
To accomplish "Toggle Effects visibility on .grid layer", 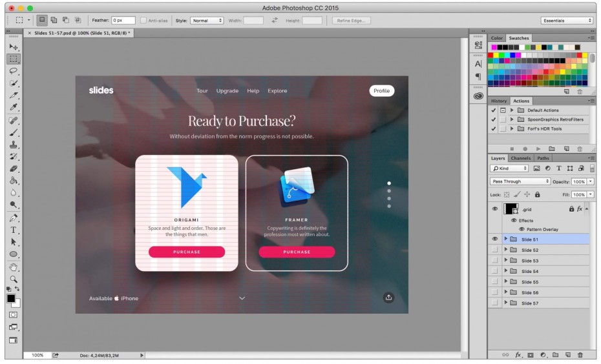I will 514,221.
